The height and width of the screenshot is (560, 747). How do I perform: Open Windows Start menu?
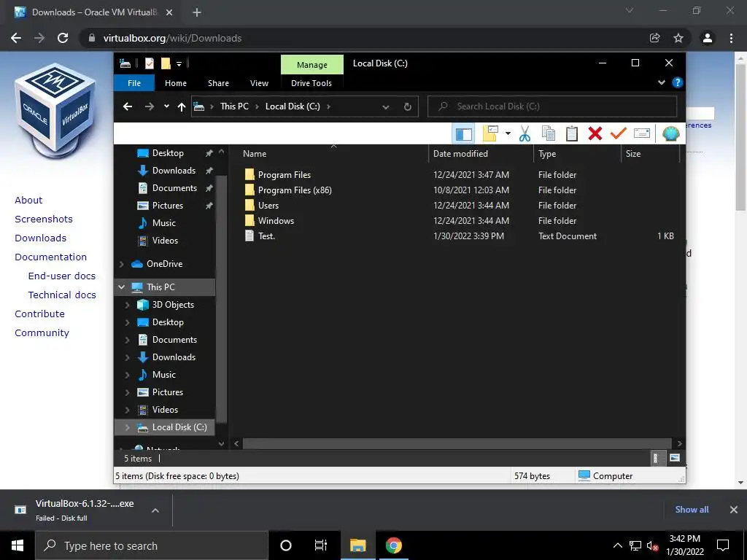(x=18, y=545)
